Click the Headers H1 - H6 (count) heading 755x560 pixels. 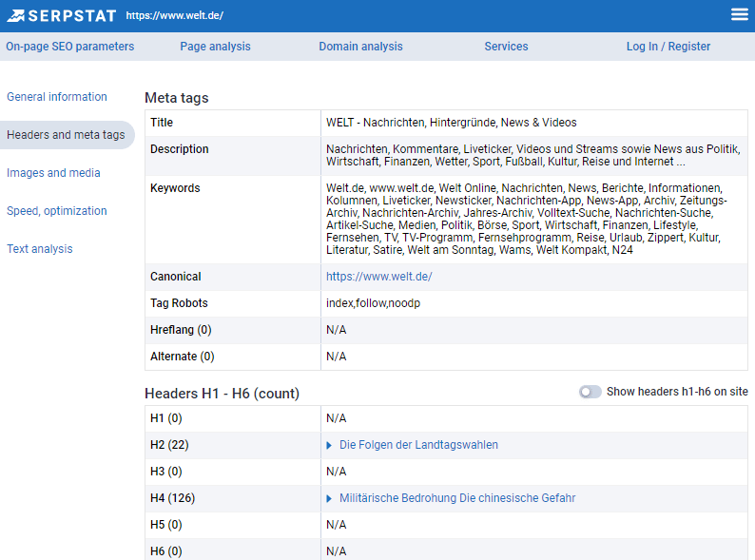point(222,394)
